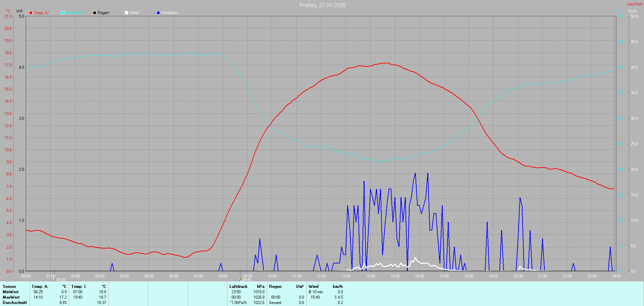Select the 'Regen*' legend label
Image resolution: width=644 pixels, height=306 pixels.
pyautogui.click(x=104, y=13)
